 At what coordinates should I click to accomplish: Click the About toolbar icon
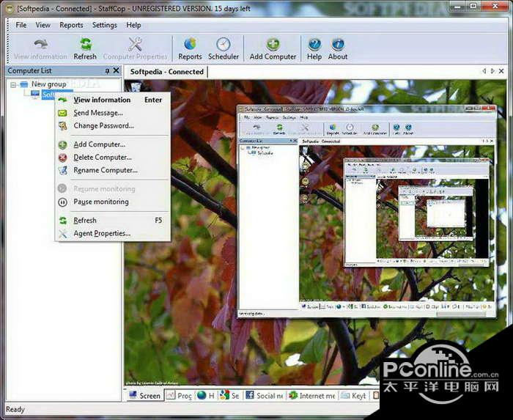point(338,49)
